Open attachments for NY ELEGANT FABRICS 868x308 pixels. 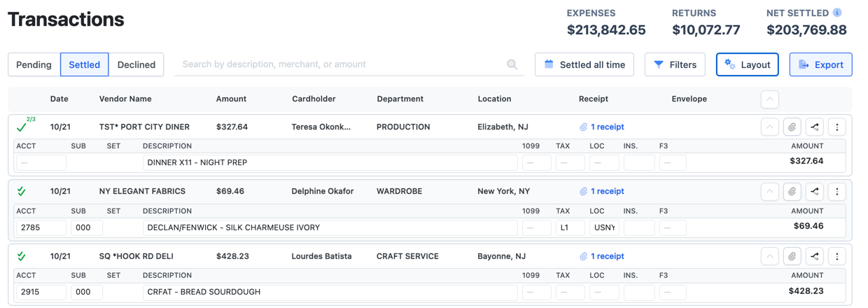[x=792, y=192]
